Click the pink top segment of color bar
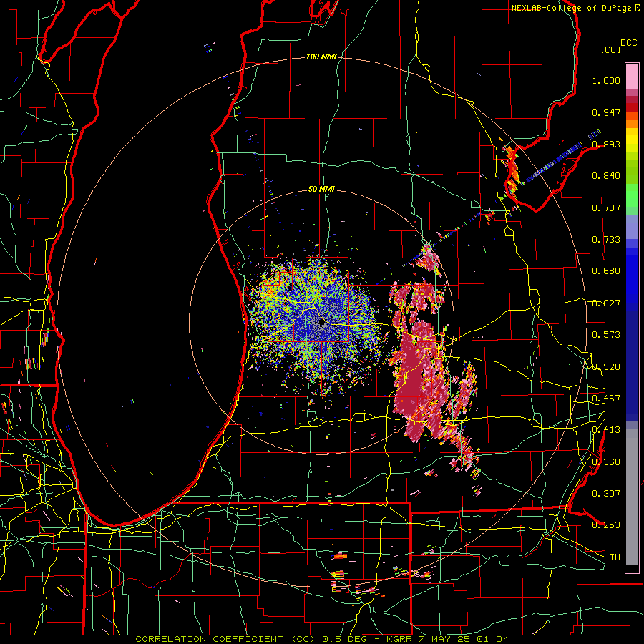The image size is (644, 644). [x=632, y=76]
